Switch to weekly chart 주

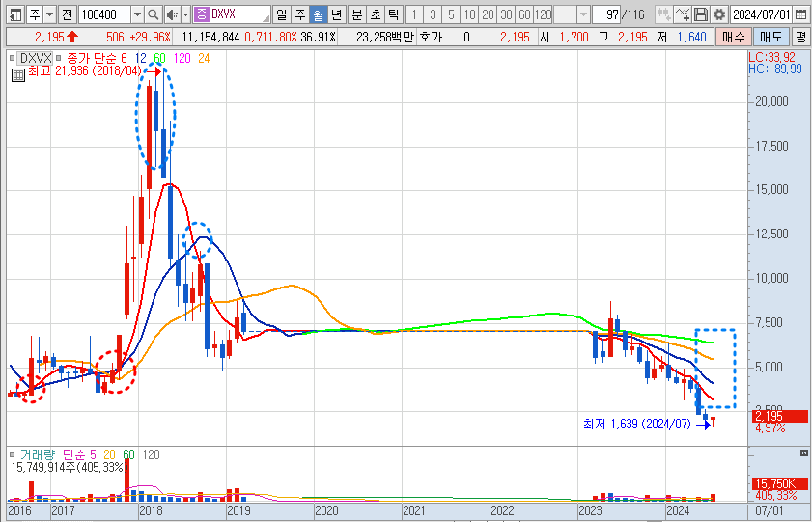[x=300, y=14]
